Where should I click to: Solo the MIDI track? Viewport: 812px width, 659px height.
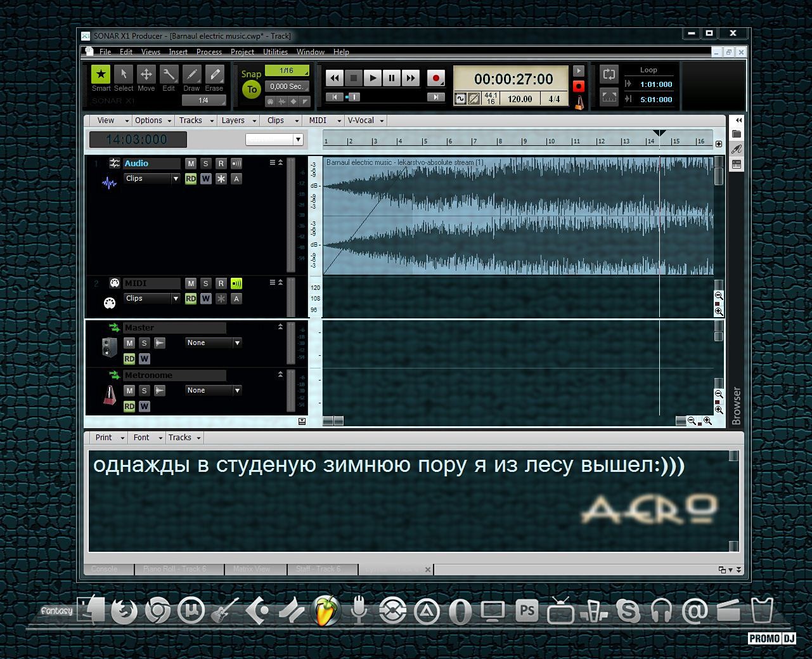point(205,284)
